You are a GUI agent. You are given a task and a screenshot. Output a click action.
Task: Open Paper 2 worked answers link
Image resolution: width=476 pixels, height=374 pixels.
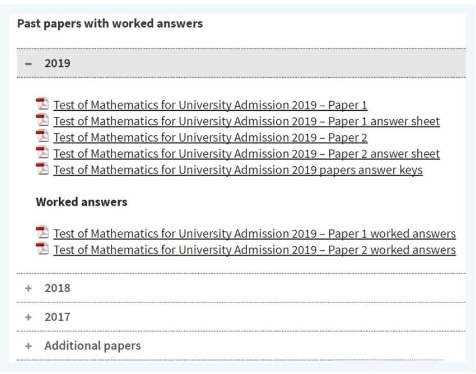pos(255,250)
